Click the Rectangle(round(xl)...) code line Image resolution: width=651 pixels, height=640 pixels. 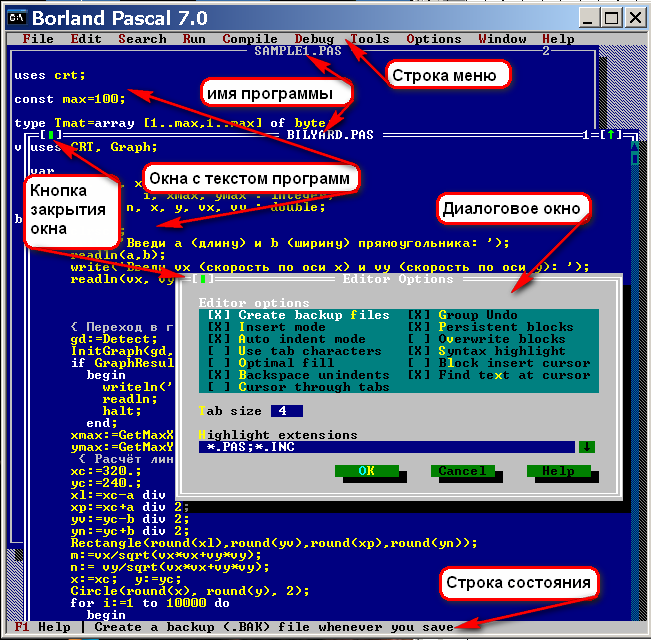point(274,543)
